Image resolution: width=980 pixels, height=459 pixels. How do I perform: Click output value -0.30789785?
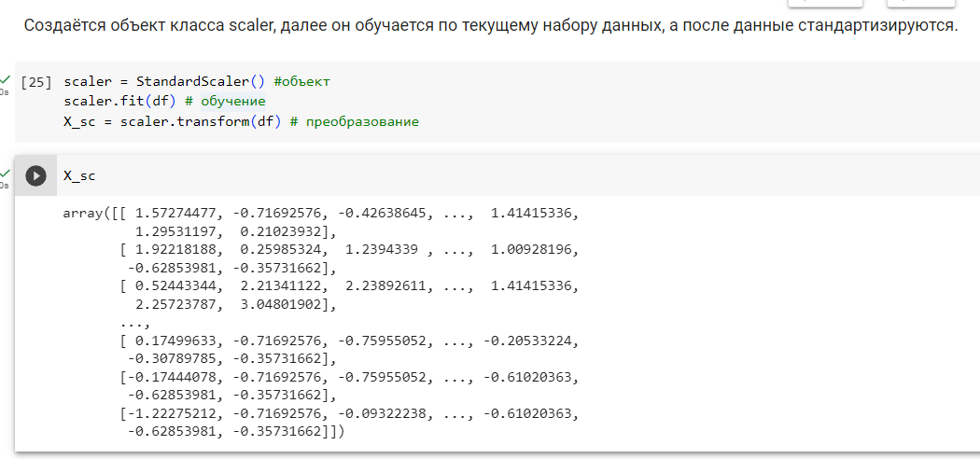click(172, 360)
